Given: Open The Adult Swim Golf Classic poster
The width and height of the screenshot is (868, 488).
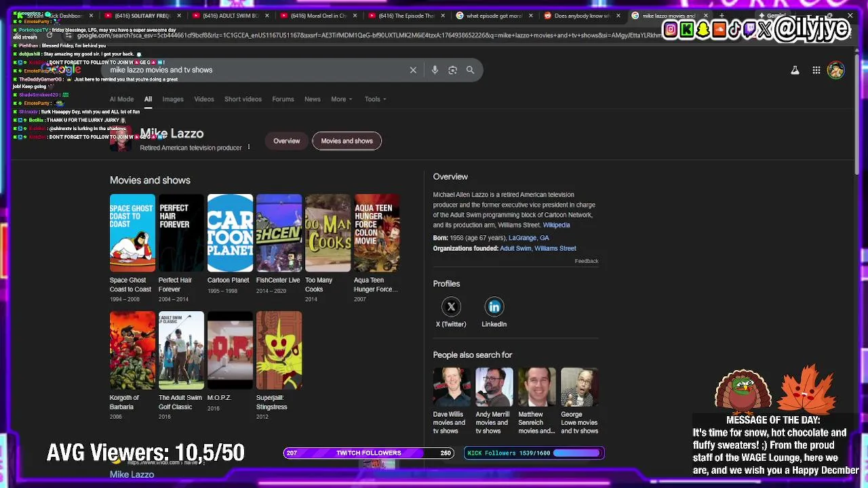Looking at the screenshot, I should coord(181,350).
